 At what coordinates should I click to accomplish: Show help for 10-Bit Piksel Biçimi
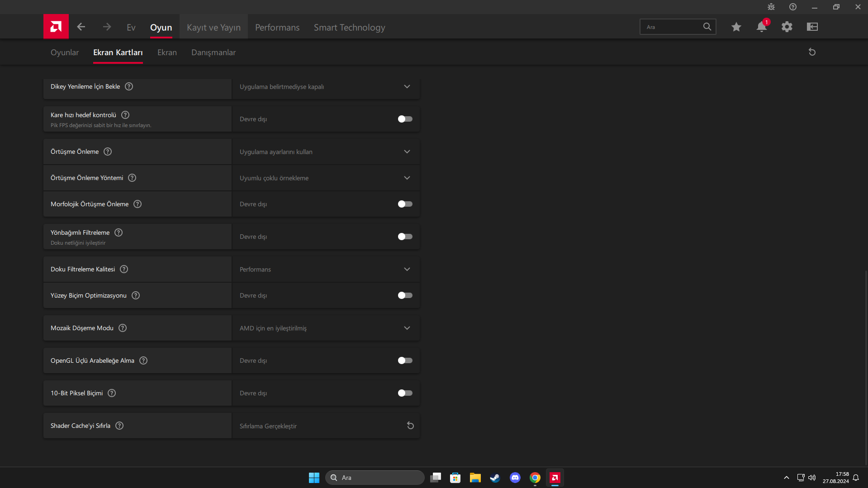click(112, 393)
